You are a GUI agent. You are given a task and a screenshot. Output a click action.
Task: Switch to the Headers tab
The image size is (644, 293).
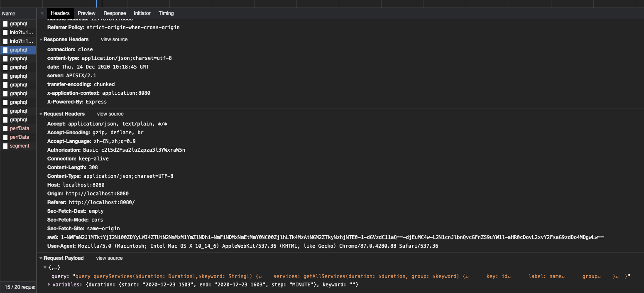[x=60, y=13]
